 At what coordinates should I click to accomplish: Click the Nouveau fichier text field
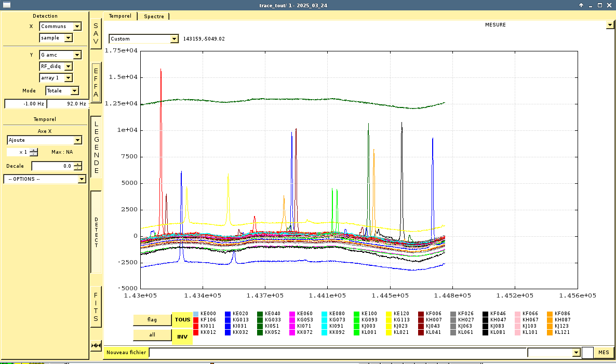[x=338, y=353]
